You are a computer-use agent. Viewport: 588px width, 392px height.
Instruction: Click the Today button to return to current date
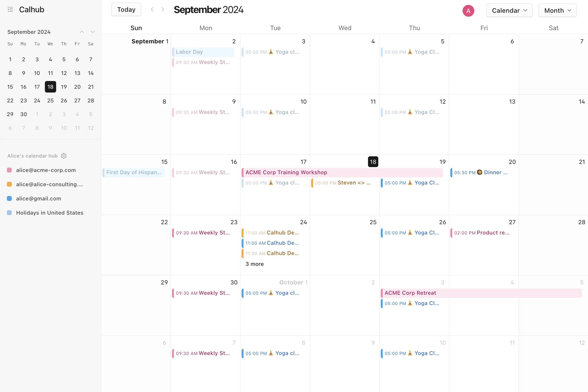[126, 10]
